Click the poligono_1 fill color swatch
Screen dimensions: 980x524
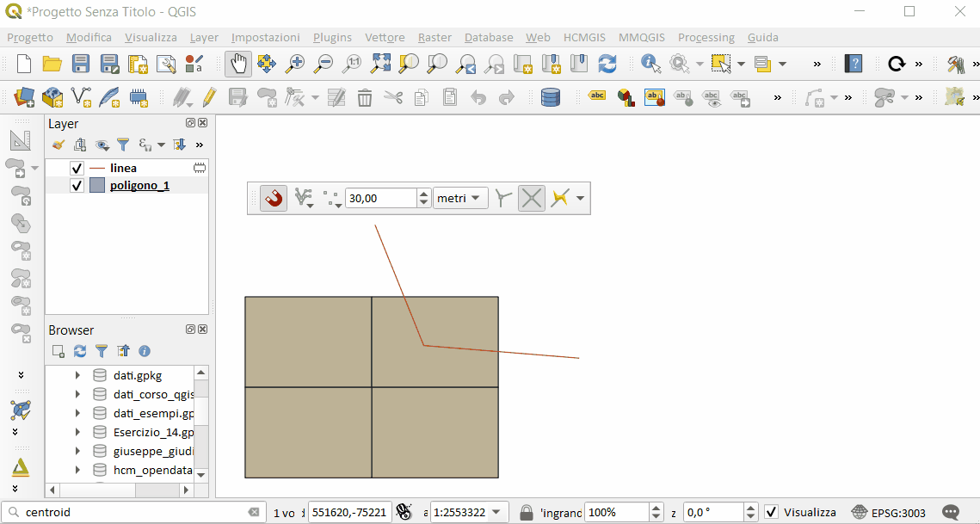pos(97,185)
